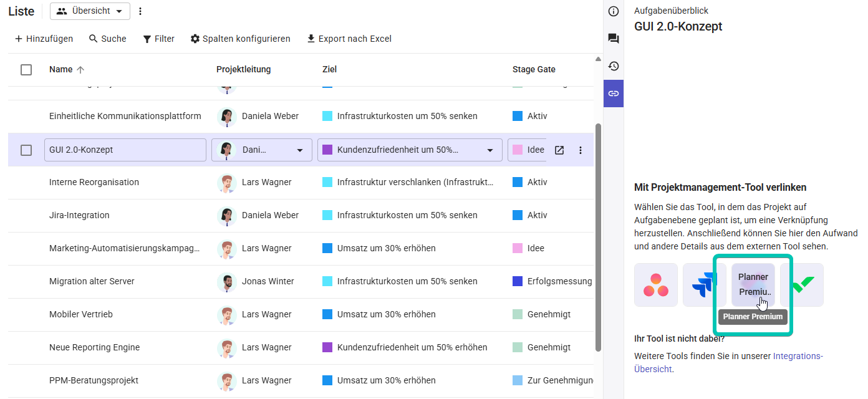Open the row kebab menu for GUI 2.0-Konzept
This screenshot has height=399, width=868.
(x=580, y=150)
